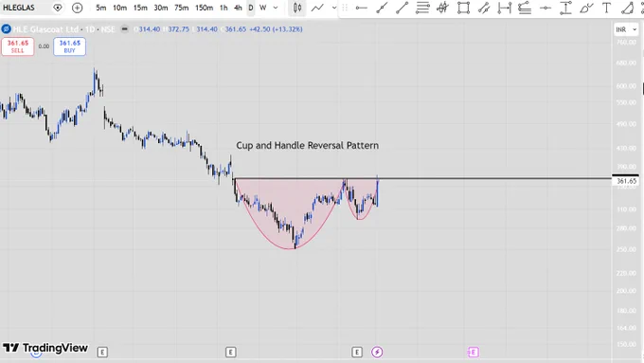This screenshot has width=644, height=363.
Task: Set the chart to 1h interval
Action: [224, 8]
